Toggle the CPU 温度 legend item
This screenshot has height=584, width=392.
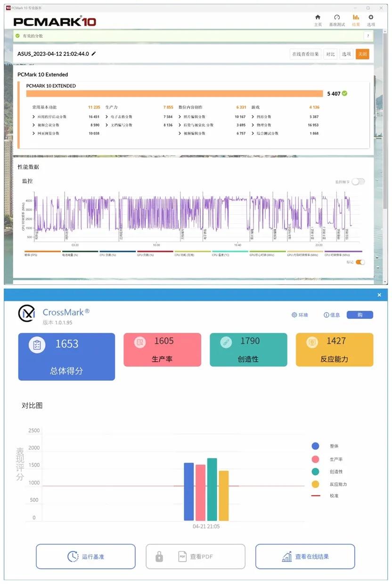pos(221,253)
